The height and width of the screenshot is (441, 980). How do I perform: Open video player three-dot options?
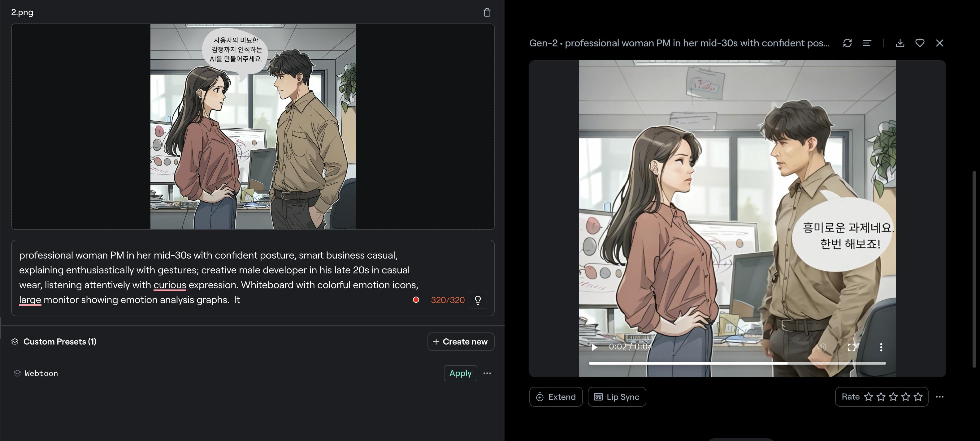[x=881, y=347]
